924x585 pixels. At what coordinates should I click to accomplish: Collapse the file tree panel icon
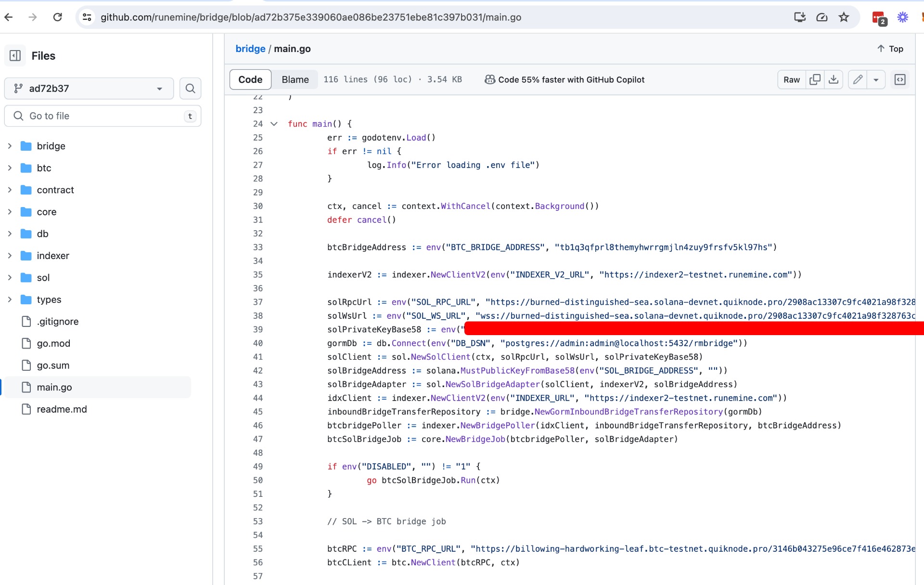coord(15,56)
